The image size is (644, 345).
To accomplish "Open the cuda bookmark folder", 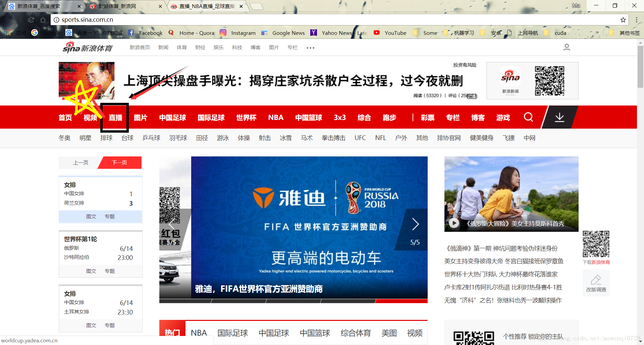I will coord(555,33).
